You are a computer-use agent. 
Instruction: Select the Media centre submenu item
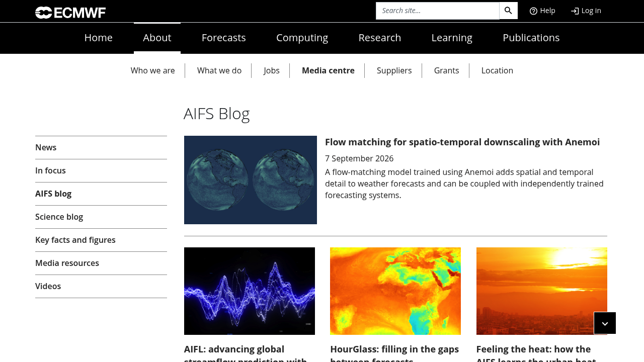click(328, 70)
